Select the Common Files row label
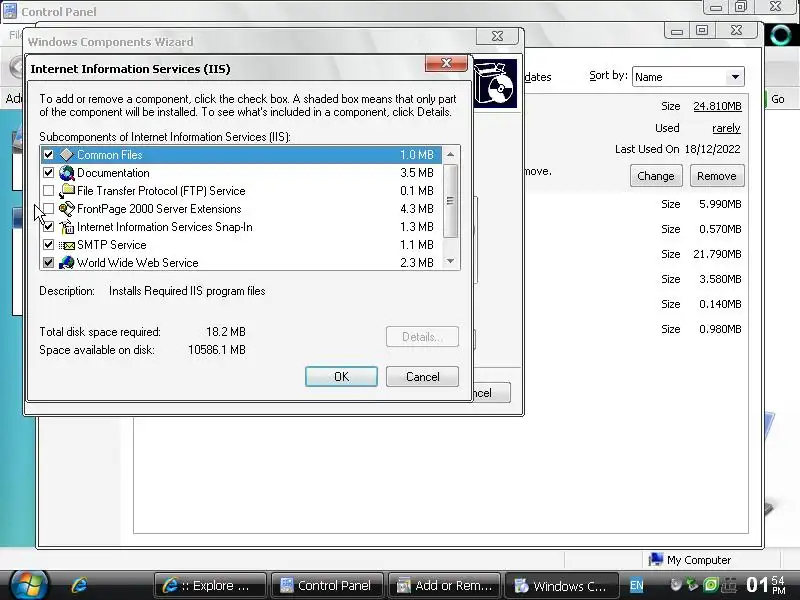Image resolution: width=800 pixels, height=600 pixels. pyautogui.click(x=110, y=155)
